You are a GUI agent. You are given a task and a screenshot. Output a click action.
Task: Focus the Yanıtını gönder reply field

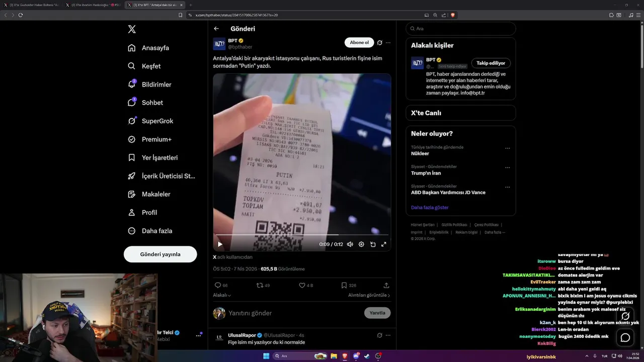tap(294, 313)
